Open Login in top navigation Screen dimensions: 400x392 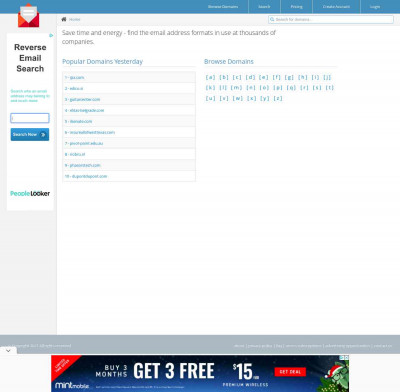(x=375, y=7)
